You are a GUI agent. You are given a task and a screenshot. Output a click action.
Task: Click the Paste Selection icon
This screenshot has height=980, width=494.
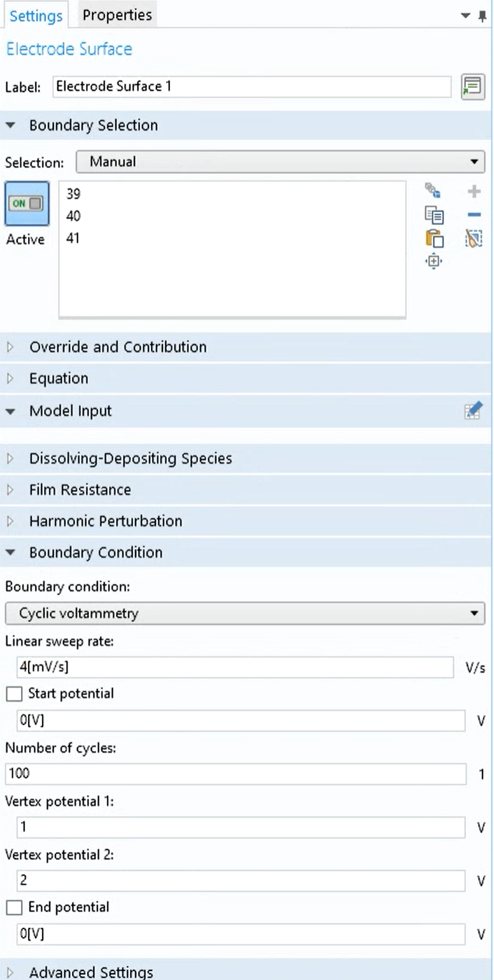coord(434,239)
